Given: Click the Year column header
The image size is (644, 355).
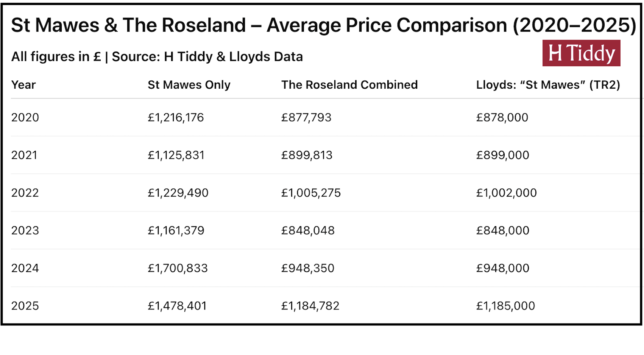Looking at the screenshot, I should (x=23, y=85).
